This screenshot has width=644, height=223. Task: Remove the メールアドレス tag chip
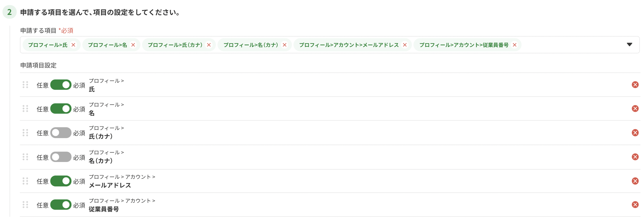coord(405,45)
